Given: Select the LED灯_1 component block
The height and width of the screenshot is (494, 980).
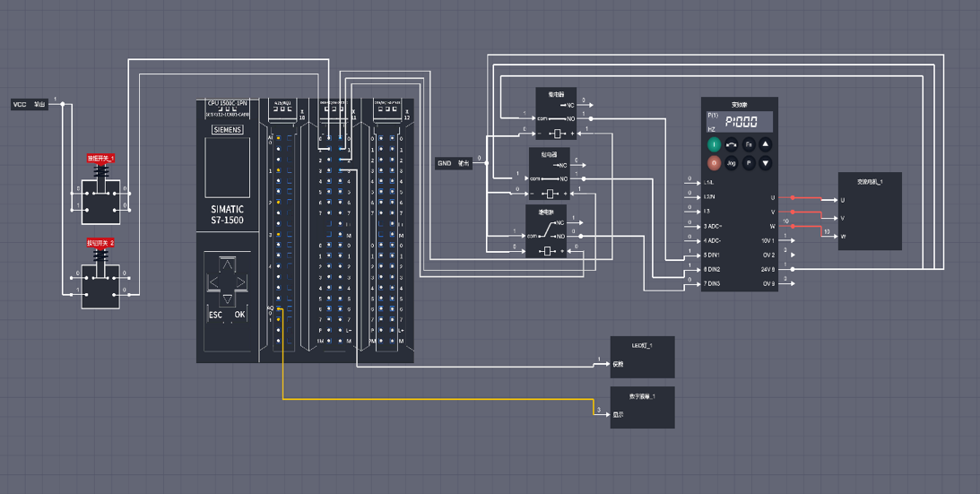Looking at the screenshot, I should pos(642,357).
